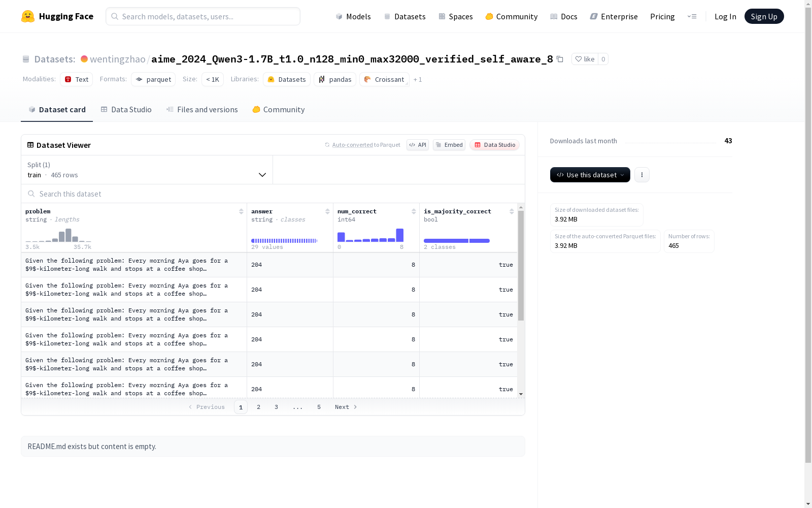
Task: Expand the more navigation options menu icon
Action: [x=692, y=16]
